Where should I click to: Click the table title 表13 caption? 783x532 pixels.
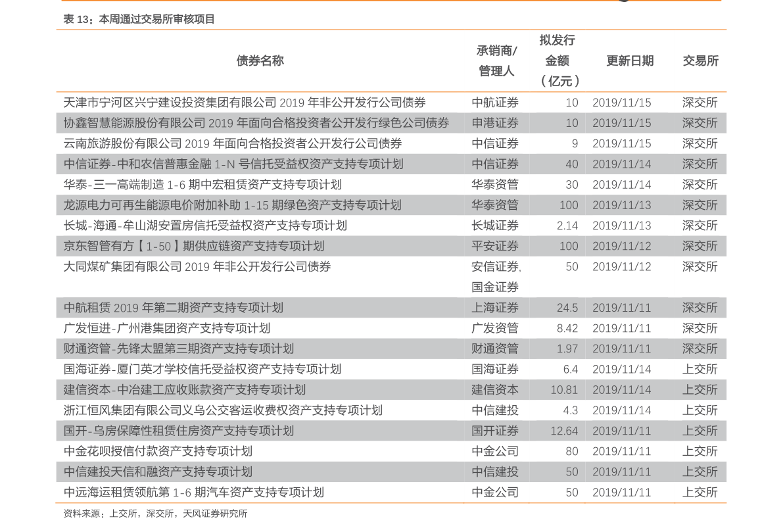click(139, 19)
